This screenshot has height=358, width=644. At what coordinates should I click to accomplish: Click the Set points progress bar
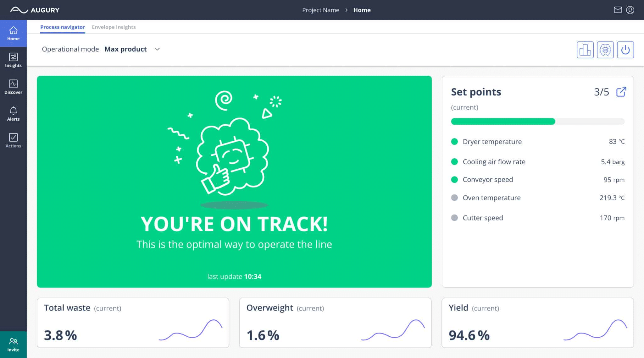coord(538,122)
